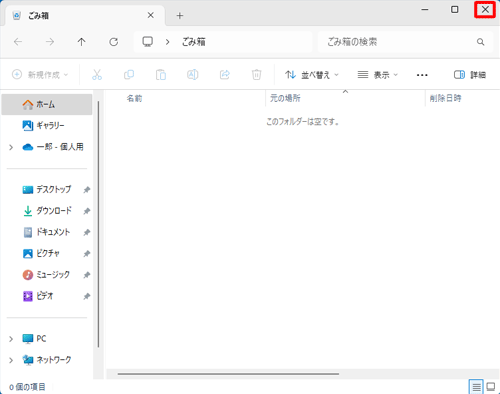500x394 pixels.
Task: Click the PC monitor icon in address bar
Action: coord(147,42)
